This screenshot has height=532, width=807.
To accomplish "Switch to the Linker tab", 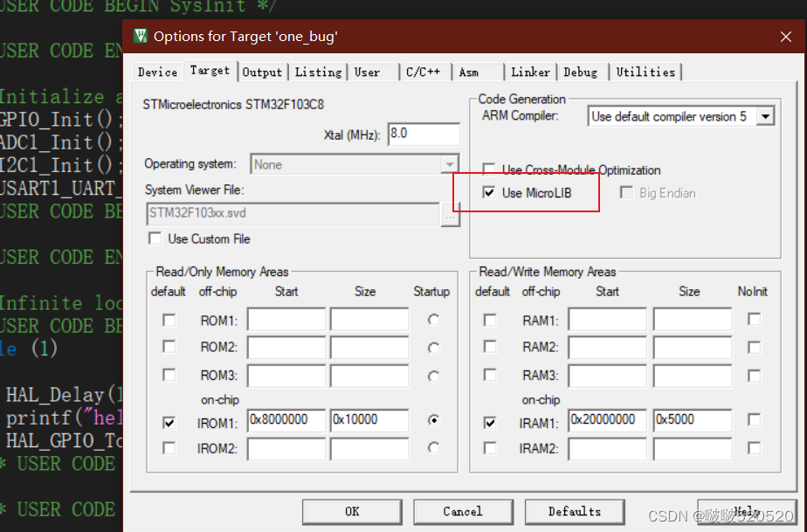I will (530, 73).
